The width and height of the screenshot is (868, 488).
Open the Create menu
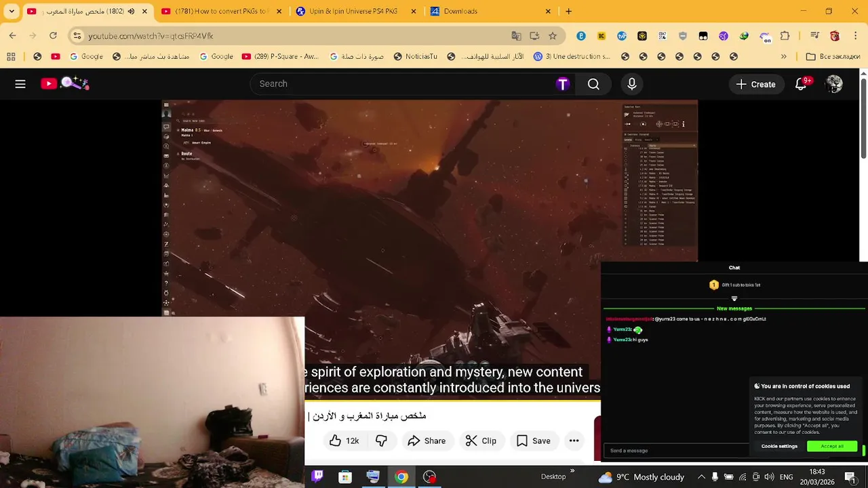755,84
